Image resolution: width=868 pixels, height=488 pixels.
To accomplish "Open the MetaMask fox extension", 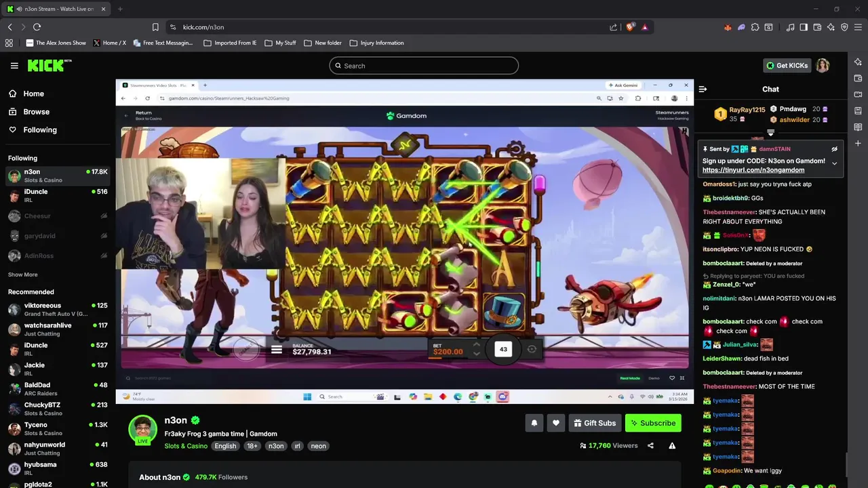I will coord(728,27).
